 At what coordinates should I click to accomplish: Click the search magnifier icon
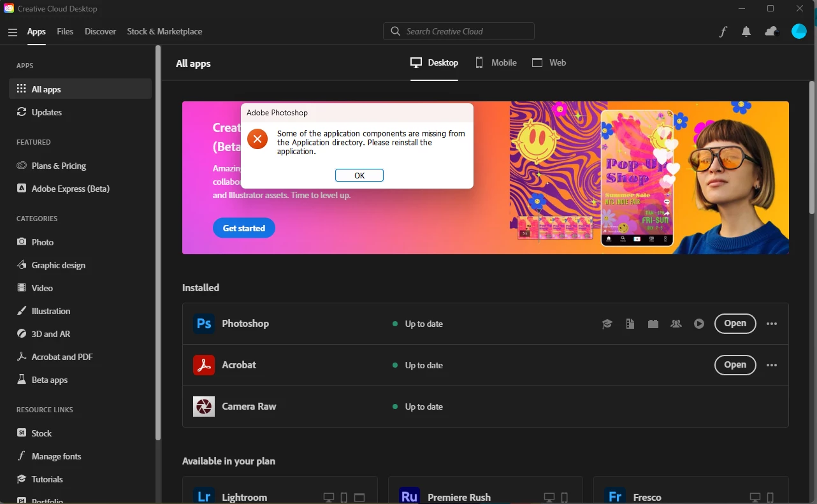click(396, 31)
